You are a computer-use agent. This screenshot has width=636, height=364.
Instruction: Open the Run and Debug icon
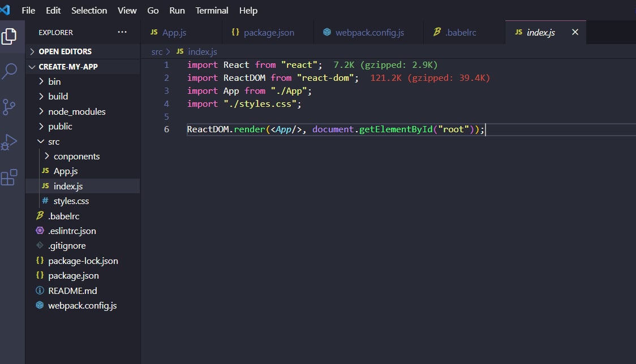[x=9, y=142]
